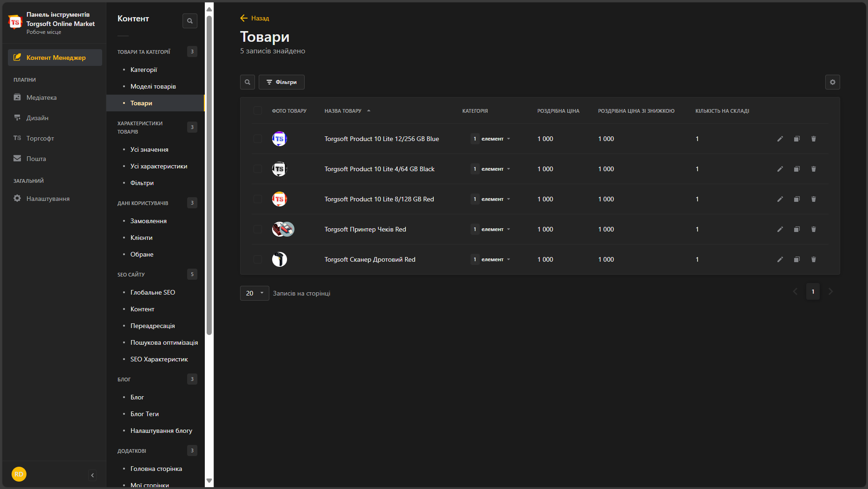The width and height of the screenshot is (868, 489).
Task: Check the Сканер Дротовий Red row
Action: [x=258, y=259]
